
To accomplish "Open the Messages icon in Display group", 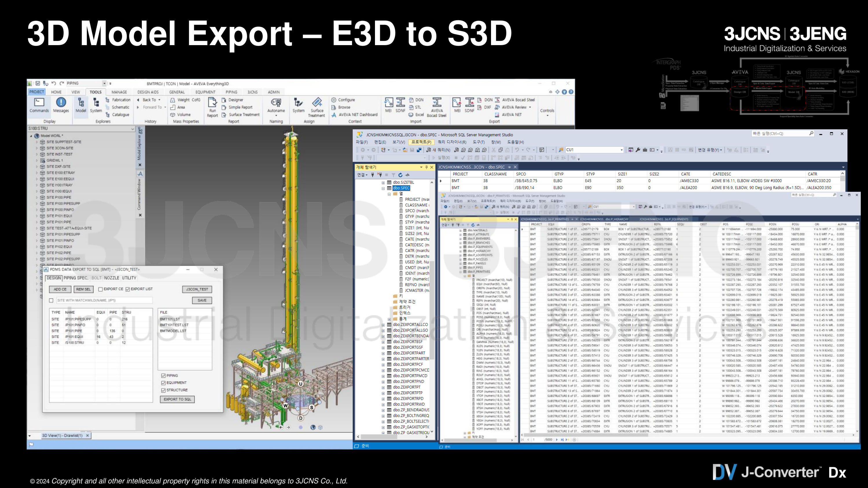I will (61, 105).
